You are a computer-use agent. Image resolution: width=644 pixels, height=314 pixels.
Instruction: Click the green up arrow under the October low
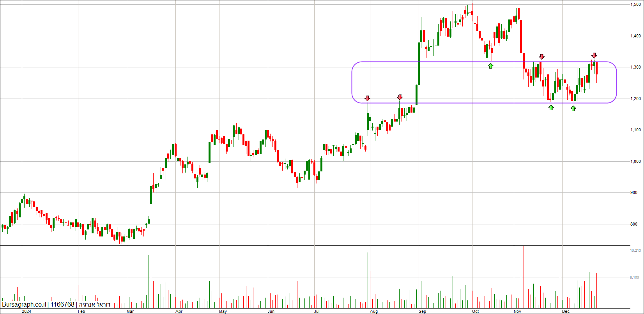[x=490, y=66]
